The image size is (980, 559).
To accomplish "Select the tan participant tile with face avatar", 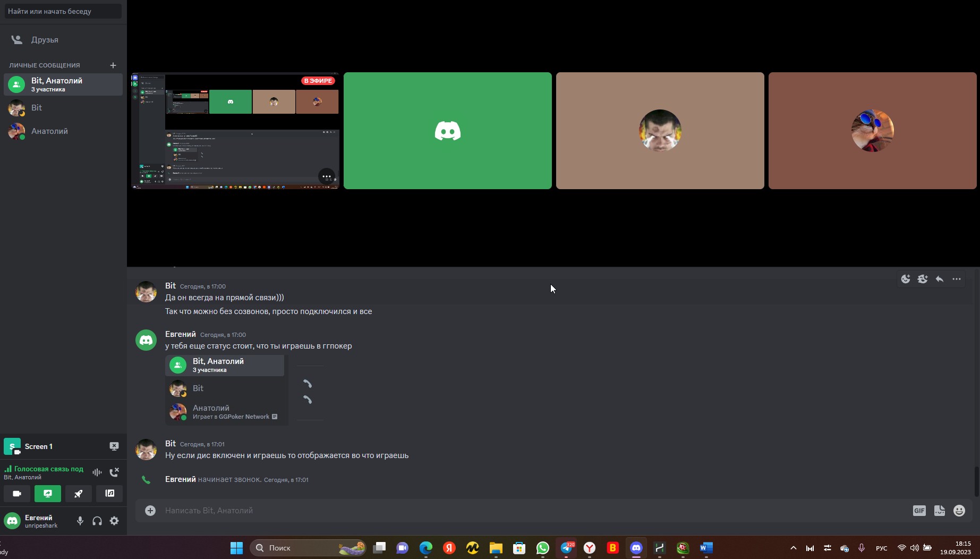I will [x=660, y=131].
